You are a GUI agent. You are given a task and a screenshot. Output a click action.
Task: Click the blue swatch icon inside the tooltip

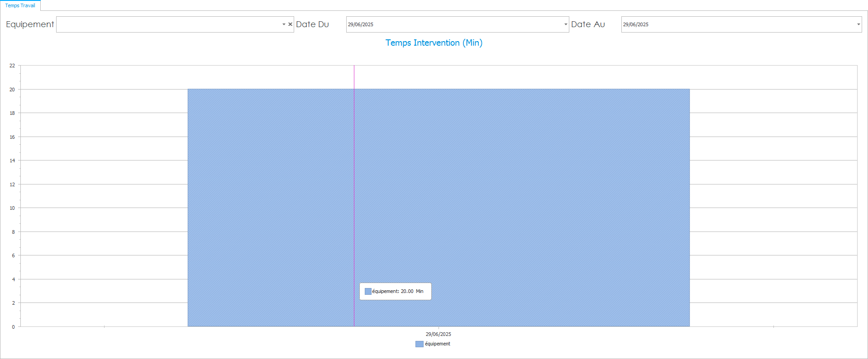[368, 292]
